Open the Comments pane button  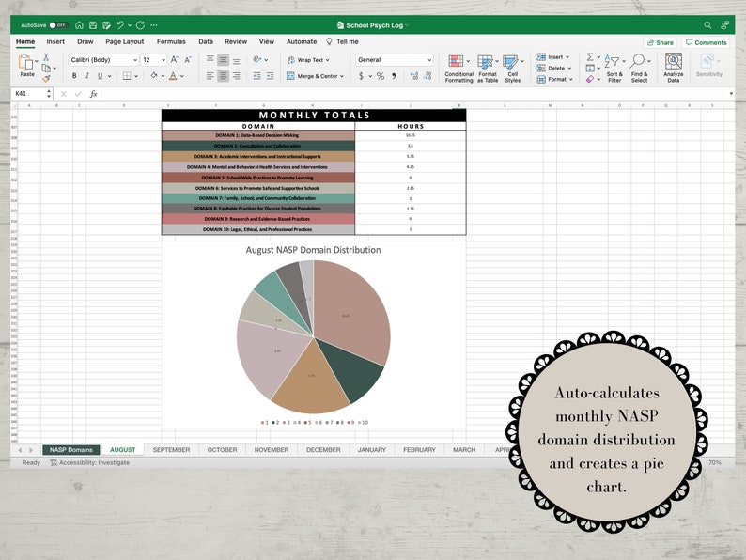coord(706,42)
